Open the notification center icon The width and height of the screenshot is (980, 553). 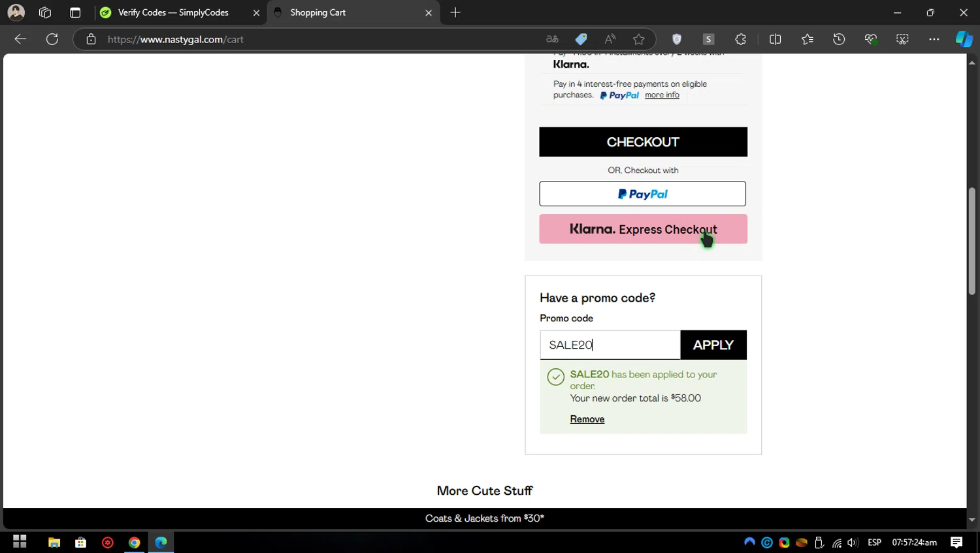pos(956,543)
